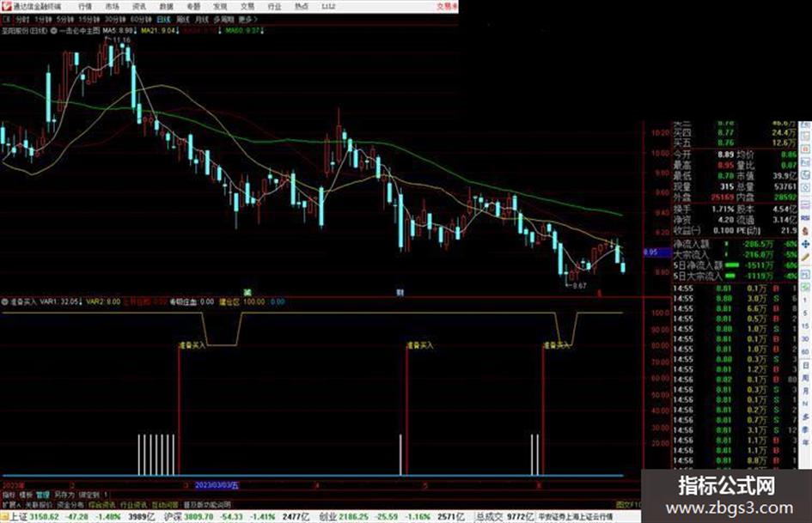812x523 pixels.
Task: Click the 管理 button at bottom
Action: 42,495
